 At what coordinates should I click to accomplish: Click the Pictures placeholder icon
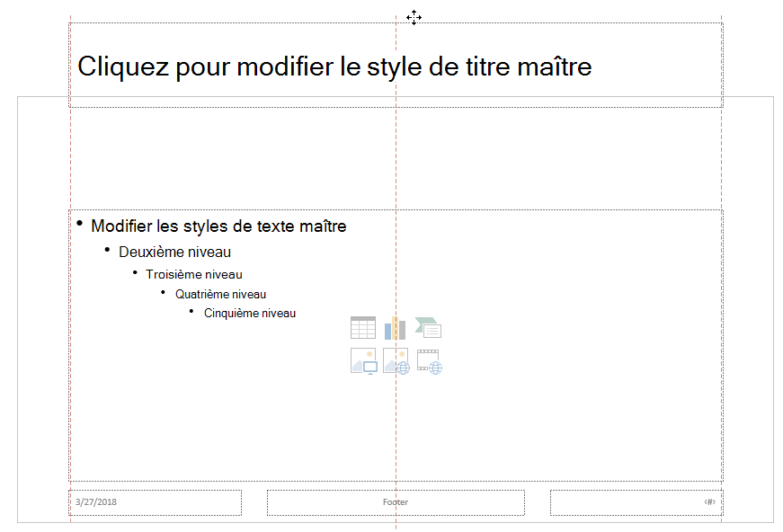[363, 361]
